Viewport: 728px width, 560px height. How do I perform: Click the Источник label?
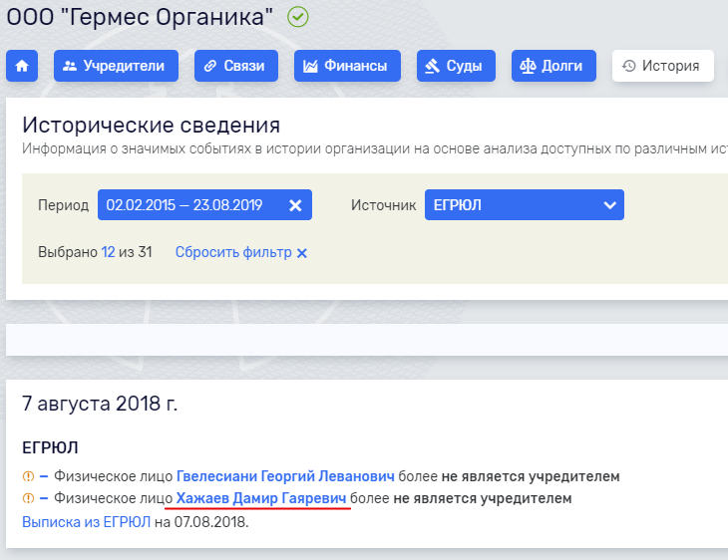pos(384,205)
